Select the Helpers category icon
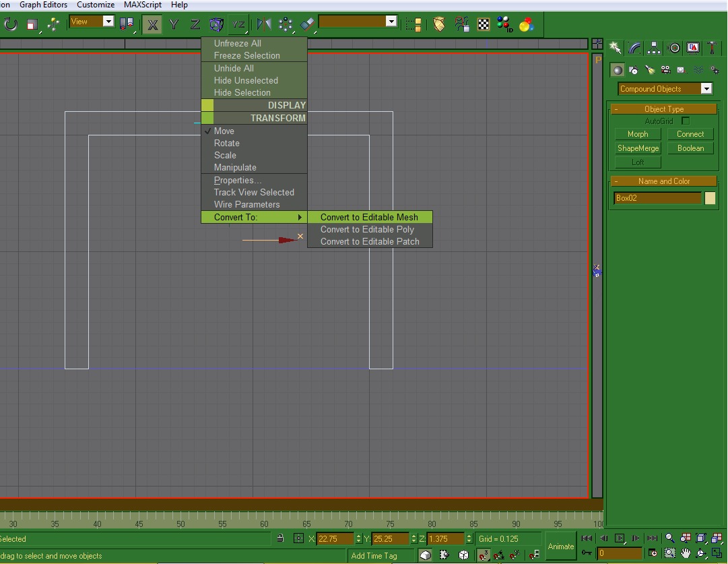The width and height of the screenshot is (728, 564). pyautogui.click(x=682, y=70)
